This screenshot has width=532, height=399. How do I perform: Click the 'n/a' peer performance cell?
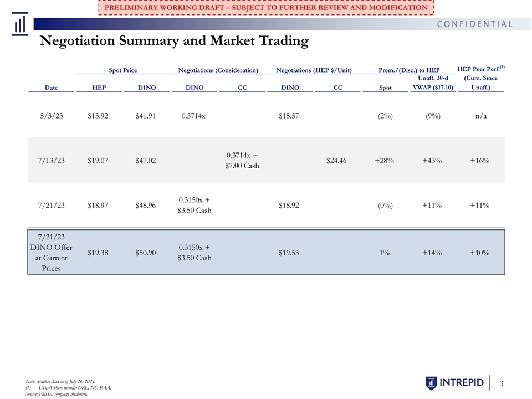(481, 116)
